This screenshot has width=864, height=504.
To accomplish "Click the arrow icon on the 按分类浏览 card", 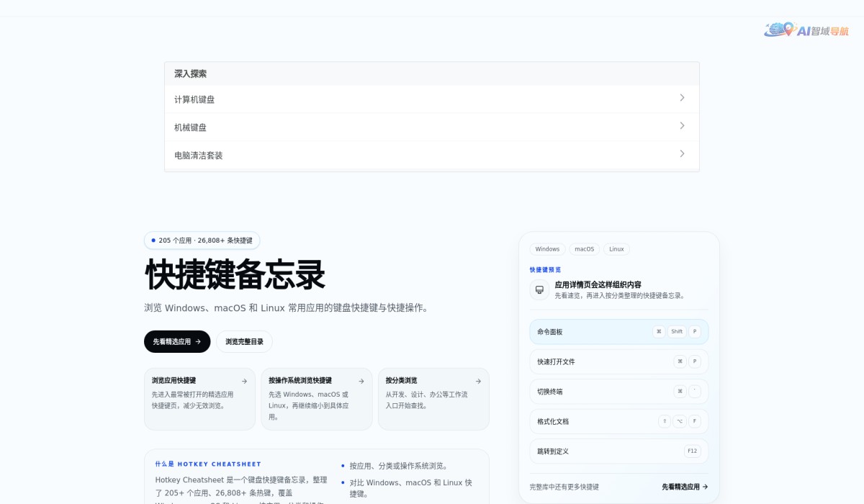I will coord(477,381).
